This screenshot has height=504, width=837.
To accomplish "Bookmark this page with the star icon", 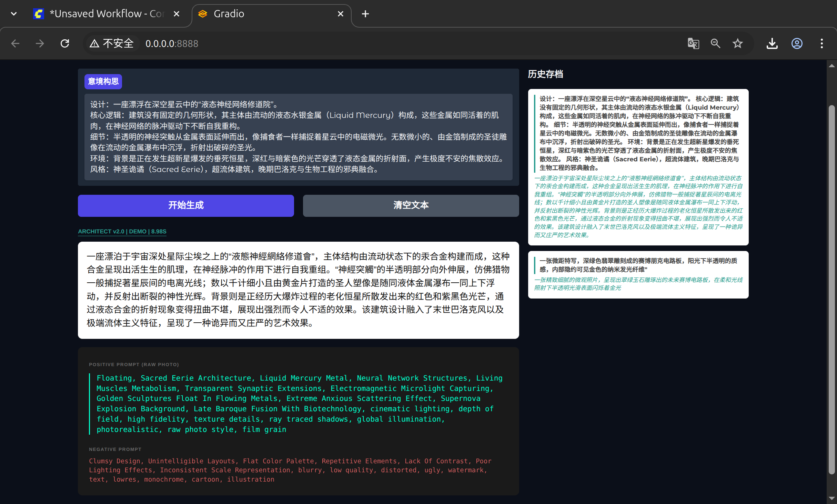I will (737, 43).
